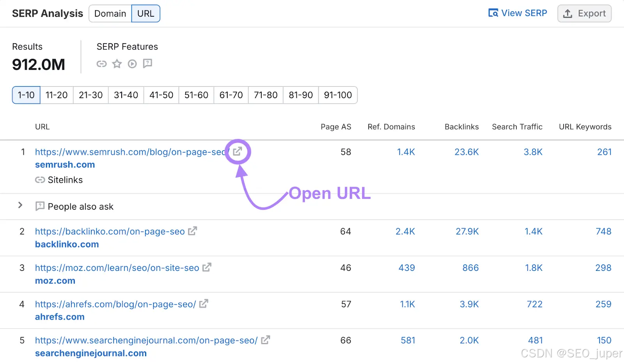Click the semrush.com domain link
Viewport: 624px width, 364px height.
click(x=65, y=164)
